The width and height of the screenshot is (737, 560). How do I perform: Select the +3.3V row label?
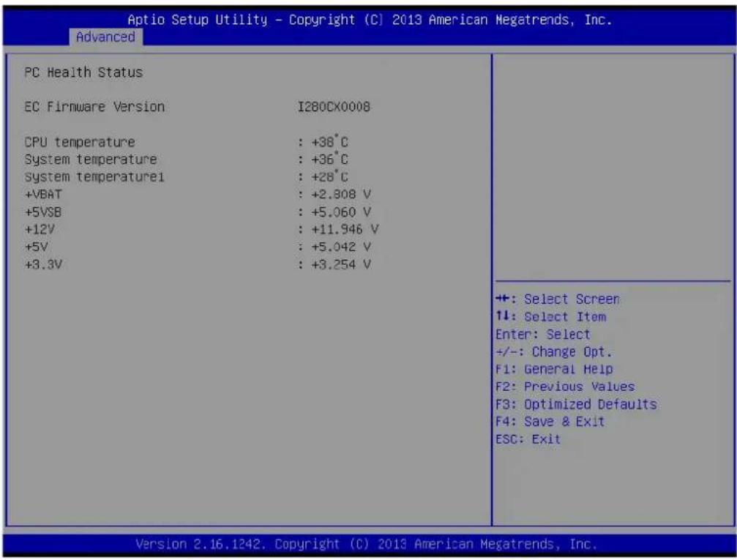pos(43,265)
